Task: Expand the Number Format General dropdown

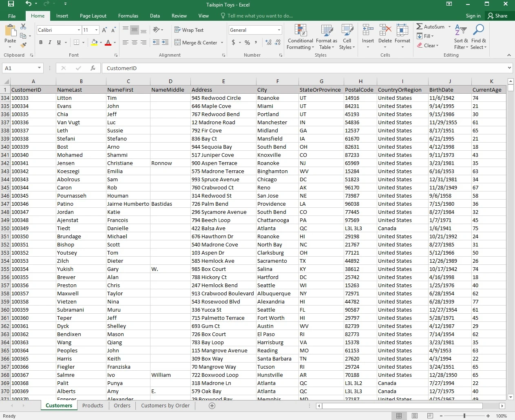Action: 279,30
